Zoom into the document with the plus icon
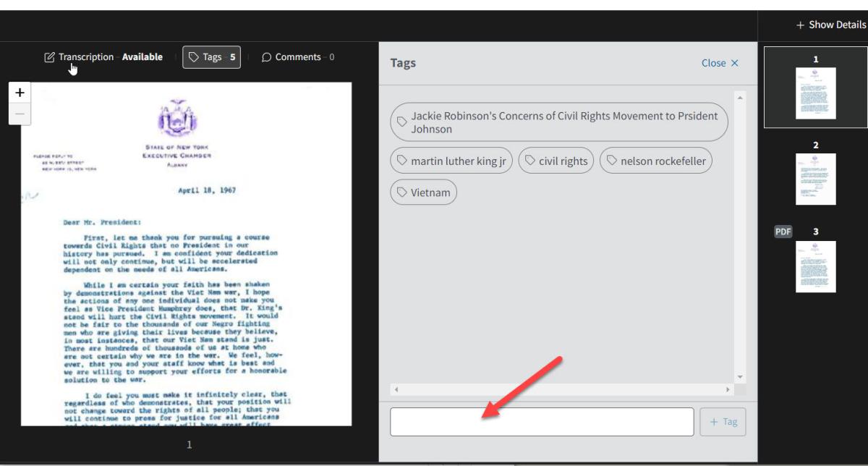 click(20, 93)
